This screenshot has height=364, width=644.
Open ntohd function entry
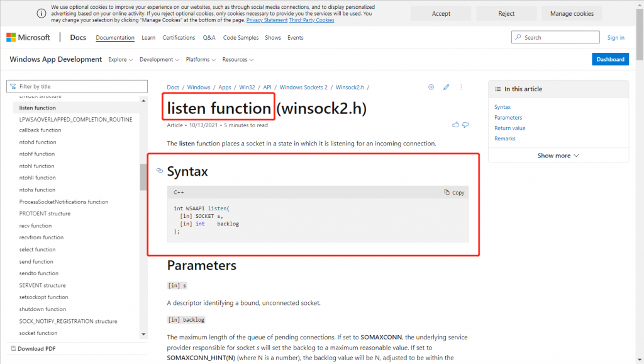[38, 142]
